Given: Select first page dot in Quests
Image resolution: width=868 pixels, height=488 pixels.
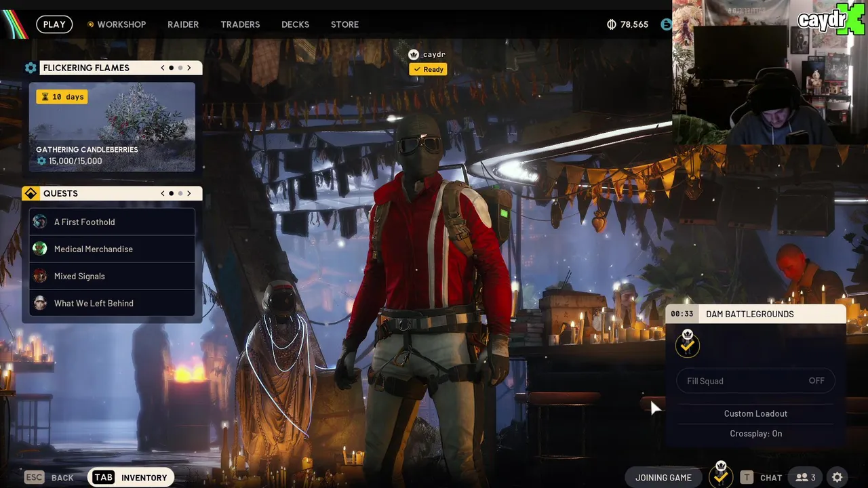Looking at the screenshot, I should 171,193.
